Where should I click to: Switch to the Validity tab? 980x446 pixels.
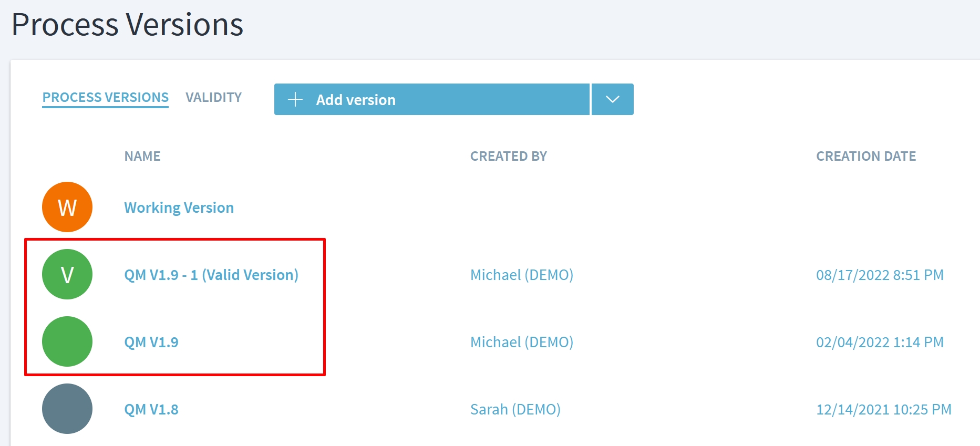coord(213,97)
